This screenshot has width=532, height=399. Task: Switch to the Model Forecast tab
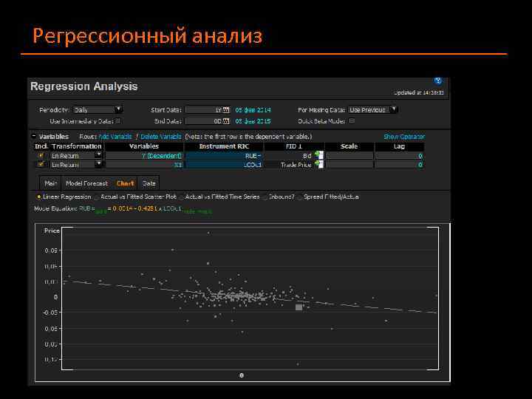(87, 183)
